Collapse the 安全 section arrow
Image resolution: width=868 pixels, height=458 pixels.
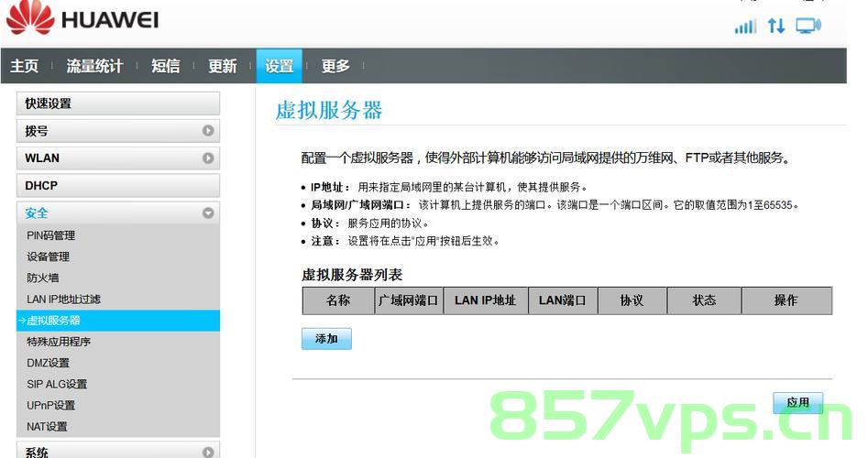point(208,213)
